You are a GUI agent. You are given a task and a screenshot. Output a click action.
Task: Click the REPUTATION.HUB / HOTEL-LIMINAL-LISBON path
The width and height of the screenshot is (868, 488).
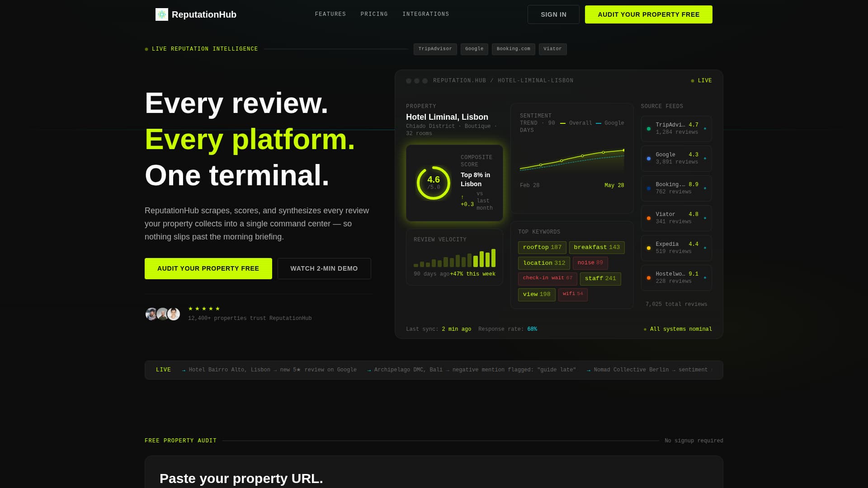point(503,81)
